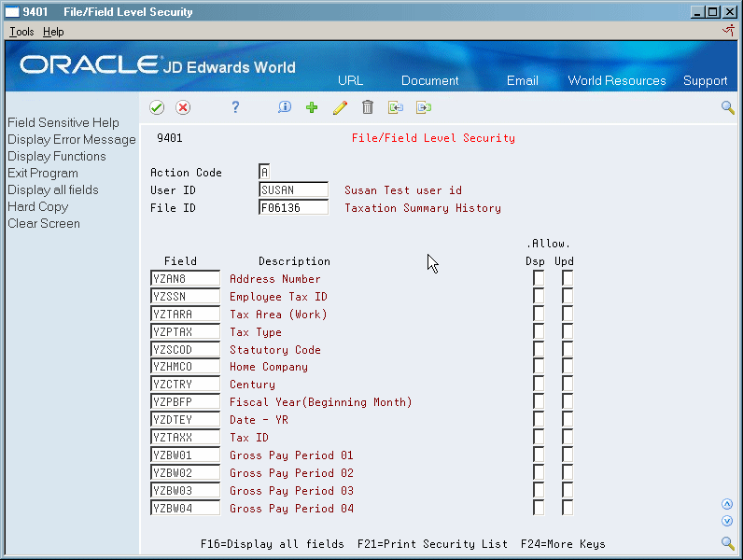743x560 pixels.
Task: Click the bottom magnifying glass icon
Action: pos(728,543)
